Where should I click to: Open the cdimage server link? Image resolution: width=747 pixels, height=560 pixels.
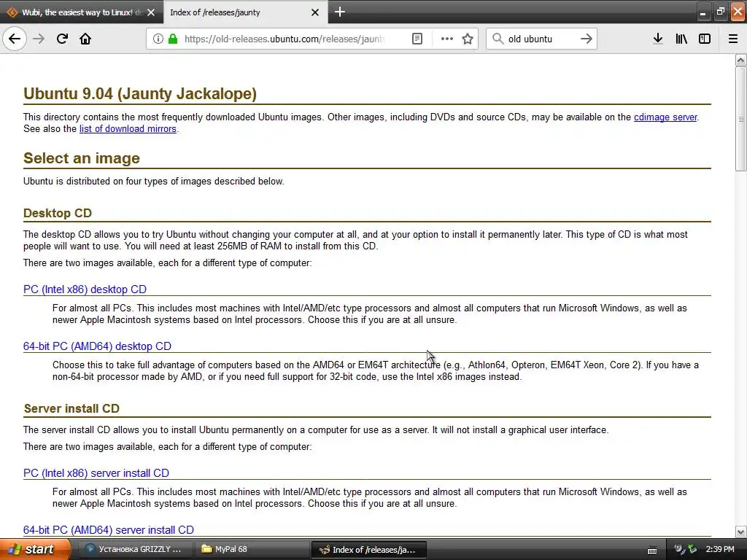665,117
